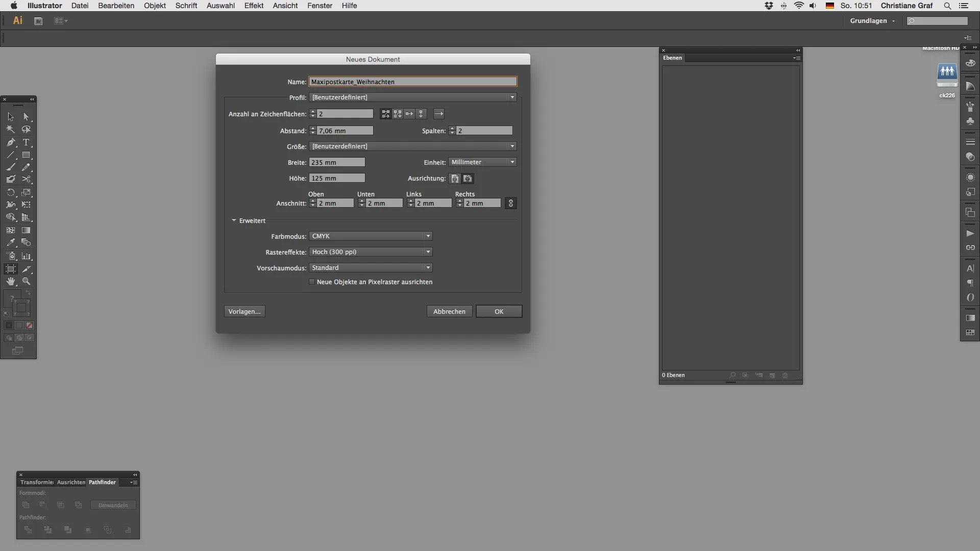Select portrait orientation under Ausrichtung
This screenshot has height=551, width=980.
tap(454, 179)
